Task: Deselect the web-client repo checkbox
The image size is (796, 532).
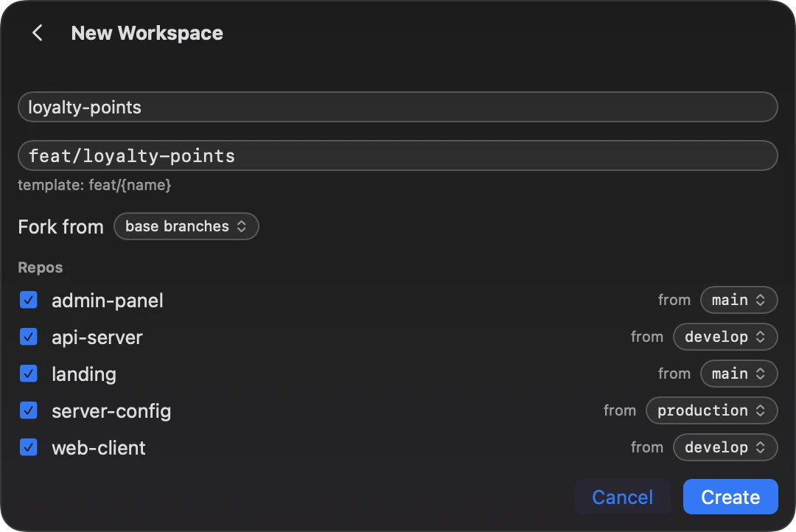Action: pyautogui.click(x=29, y=447)
